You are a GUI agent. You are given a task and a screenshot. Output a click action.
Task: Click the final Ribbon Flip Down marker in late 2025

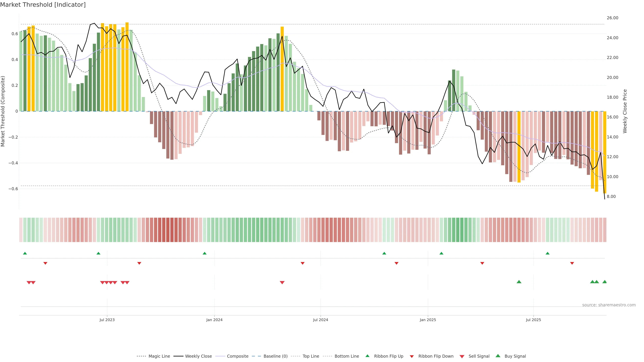(x=572, y=263)
